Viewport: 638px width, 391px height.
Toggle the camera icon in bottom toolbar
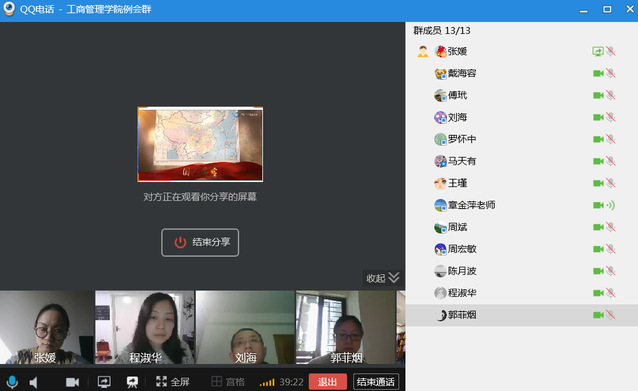72,382
